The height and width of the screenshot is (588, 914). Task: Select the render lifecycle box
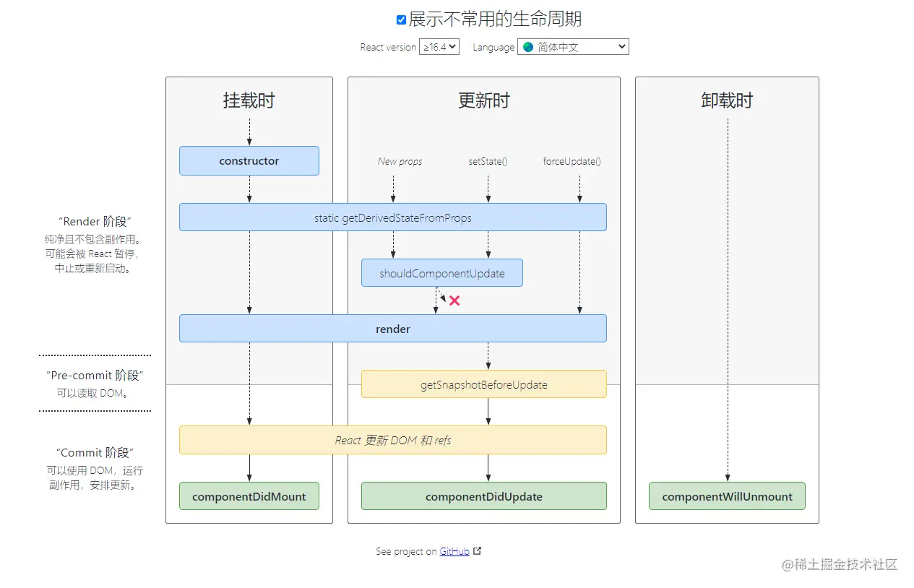[393, 329]
